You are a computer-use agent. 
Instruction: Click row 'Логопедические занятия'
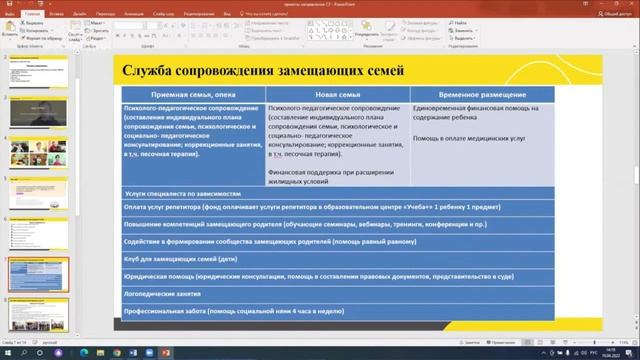pos(338,294)
